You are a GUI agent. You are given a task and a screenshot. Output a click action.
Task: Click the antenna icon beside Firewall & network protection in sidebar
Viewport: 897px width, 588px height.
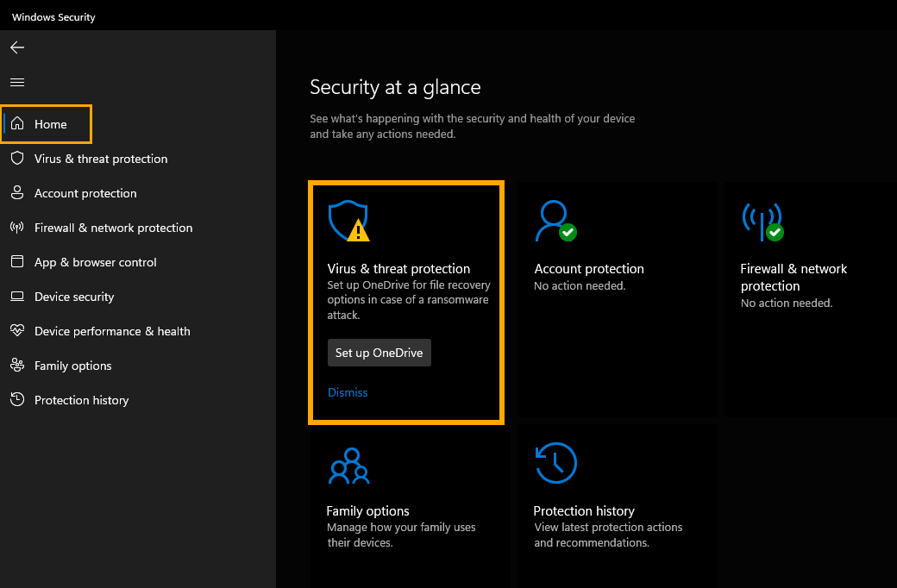(x=17, y=228)
